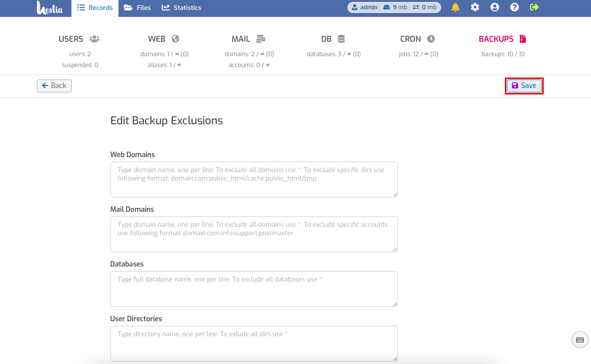
Task: Go to the MAIL section
Action: [249, 39]
